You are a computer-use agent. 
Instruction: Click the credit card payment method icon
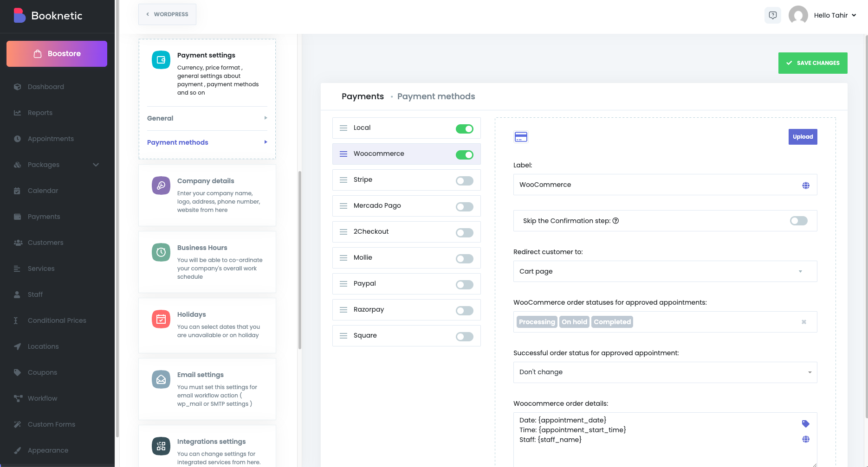[521, 137]
